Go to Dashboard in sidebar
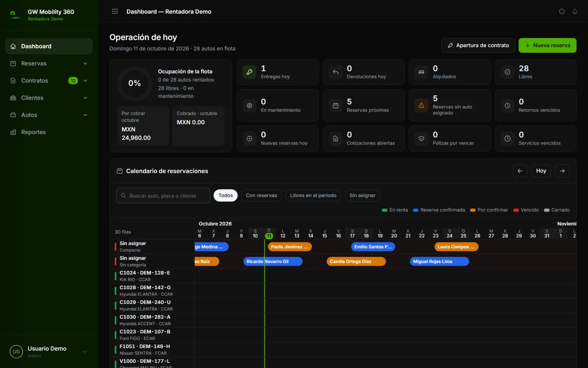Screen dimensions: 588x368 coord(49,46)
